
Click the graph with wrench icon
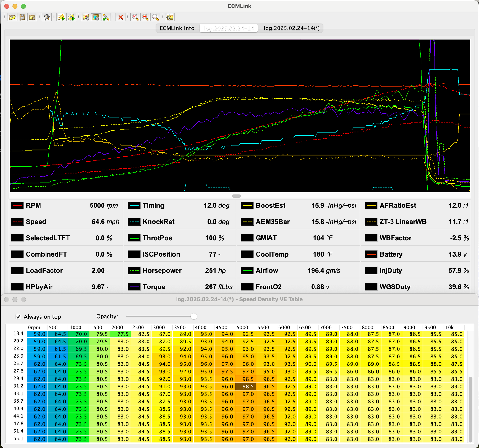pos(170,17)
